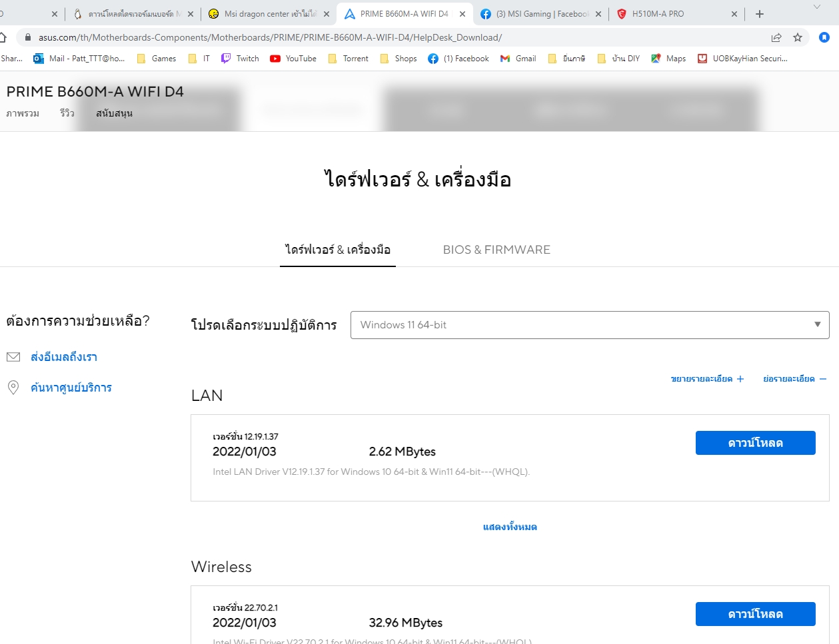Image resolution: width=839 pixels, height=644 pixels.
Task: Close the H510M-A PRO tab
Action: 734,14
